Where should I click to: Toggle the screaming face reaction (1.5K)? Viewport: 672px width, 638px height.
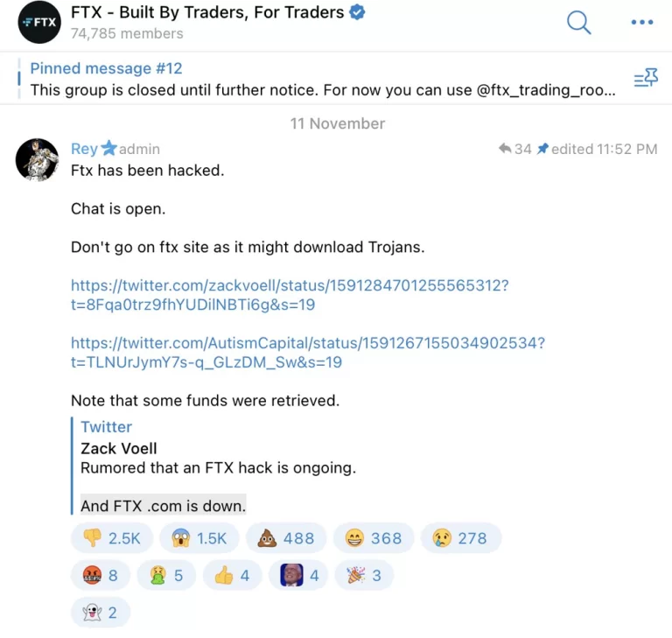coord(199,538)
